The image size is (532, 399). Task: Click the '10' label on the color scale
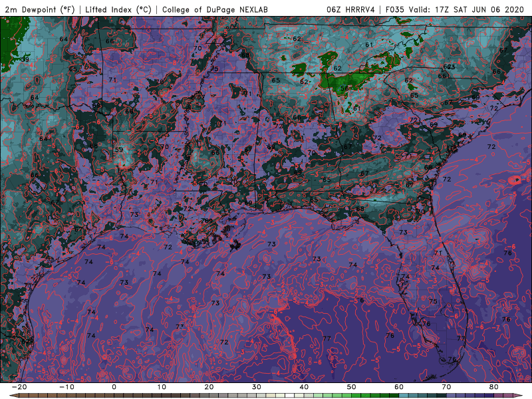162,387
